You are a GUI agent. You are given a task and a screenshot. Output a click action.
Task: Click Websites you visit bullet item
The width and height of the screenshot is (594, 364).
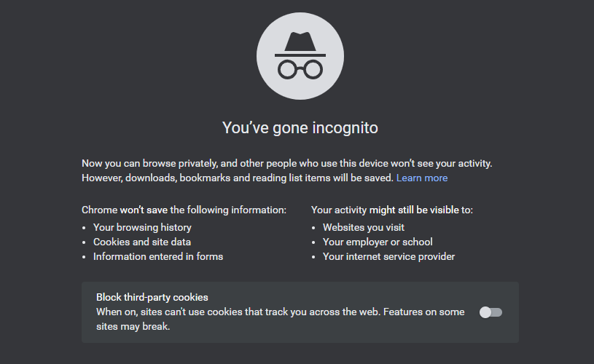(364, 227)
